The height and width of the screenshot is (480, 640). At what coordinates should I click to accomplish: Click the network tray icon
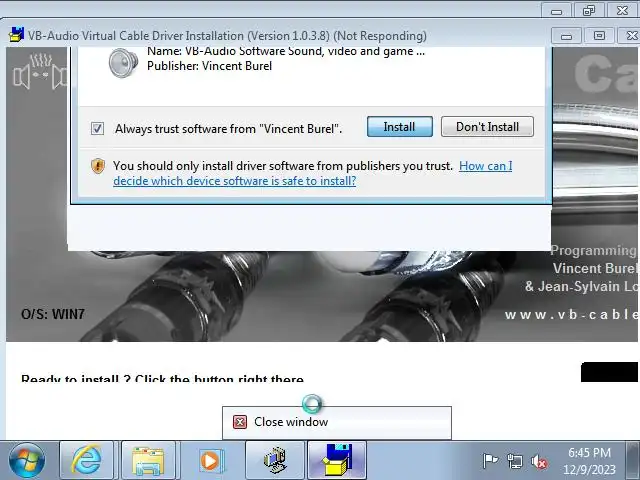click(x=514, y=461)
